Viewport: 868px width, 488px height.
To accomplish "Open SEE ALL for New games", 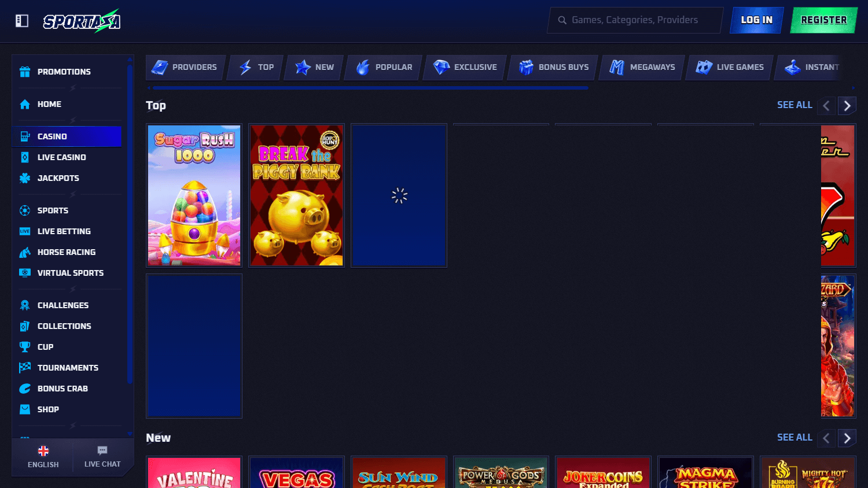I will [x=795, y=438].
